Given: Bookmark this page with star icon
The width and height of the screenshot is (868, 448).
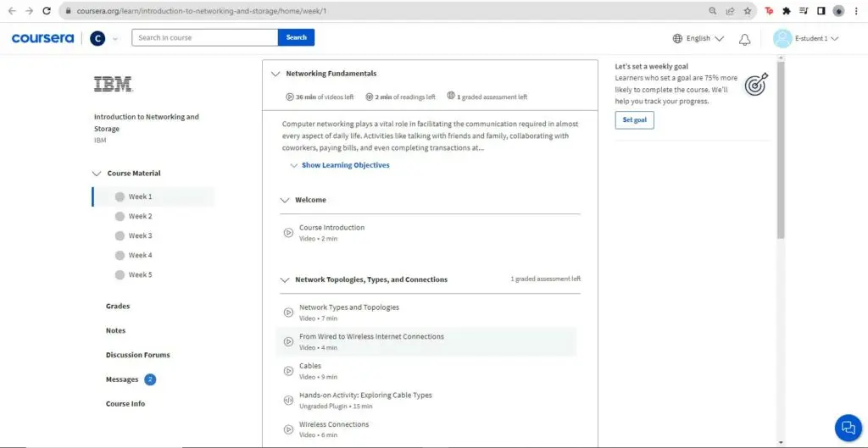Looking at the screenshot, I should 748,10.
